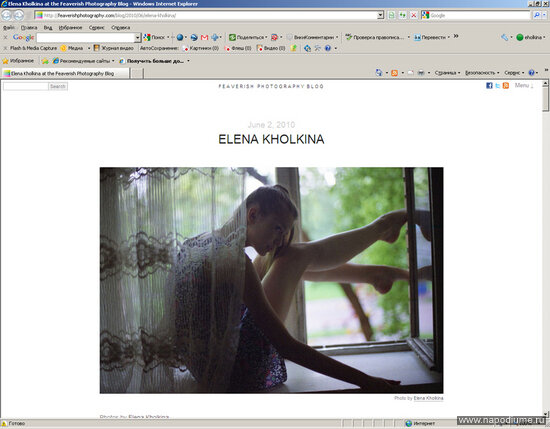The height and width of the screenshot is (429, 550).
Task: Open the Страница dropdown menu
Action: point(445,73)
